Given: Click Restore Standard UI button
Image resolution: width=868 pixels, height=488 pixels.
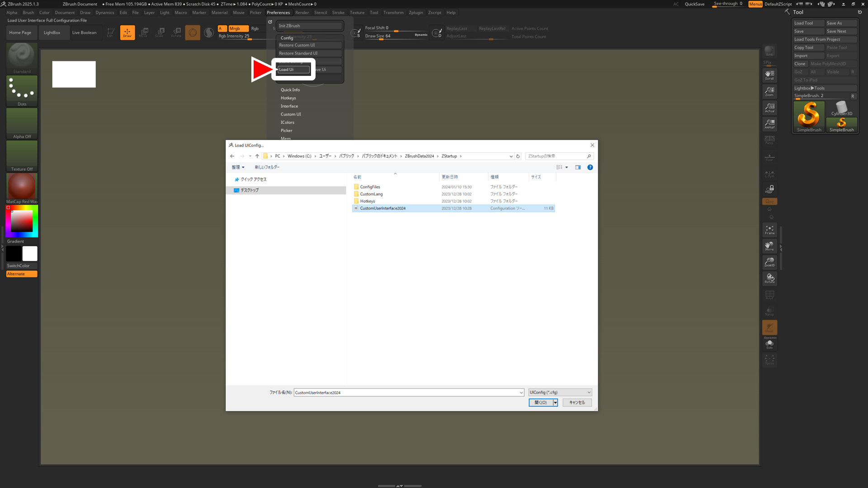Looking at the screenshot, I should click(x=310, y=53).
